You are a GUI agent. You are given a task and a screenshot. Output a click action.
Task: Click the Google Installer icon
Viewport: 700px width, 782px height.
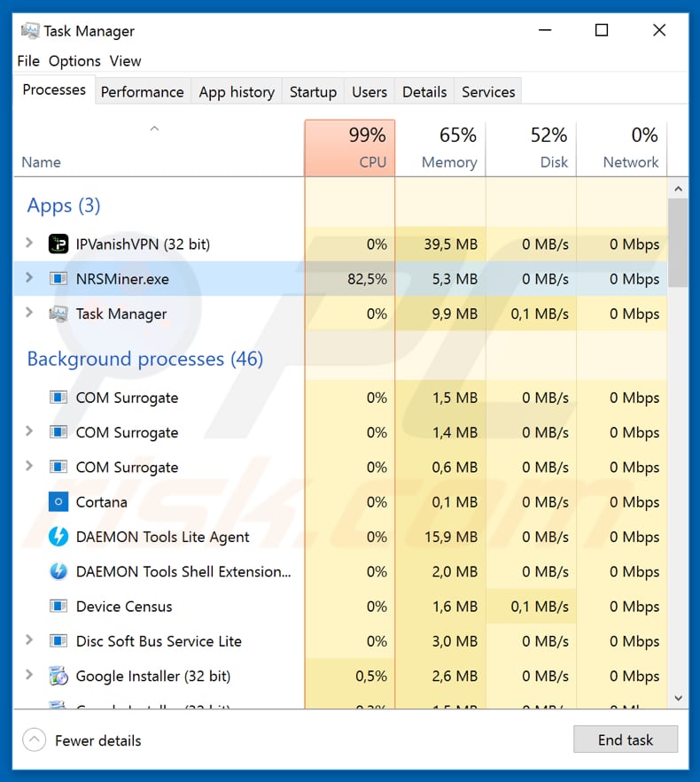coord(58,676)
